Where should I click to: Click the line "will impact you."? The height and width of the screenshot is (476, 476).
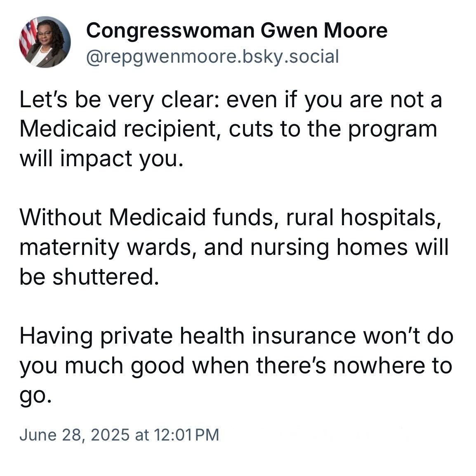101,159
